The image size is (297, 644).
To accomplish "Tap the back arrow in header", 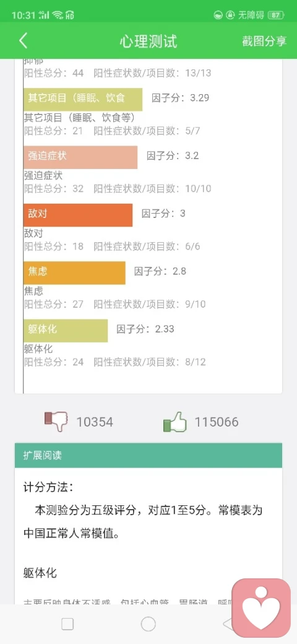I will 24,41.
